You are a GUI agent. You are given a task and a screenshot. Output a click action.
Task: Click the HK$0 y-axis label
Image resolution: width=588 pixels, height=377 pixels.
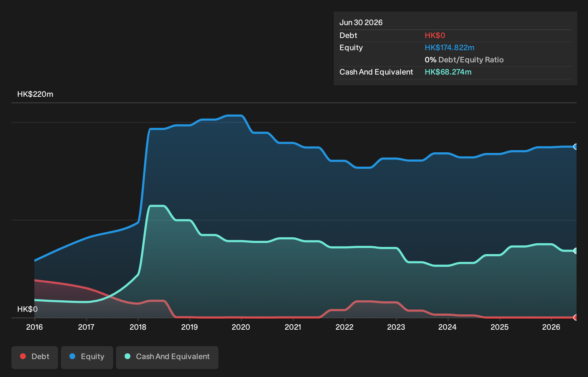click(x=27, y=309)
